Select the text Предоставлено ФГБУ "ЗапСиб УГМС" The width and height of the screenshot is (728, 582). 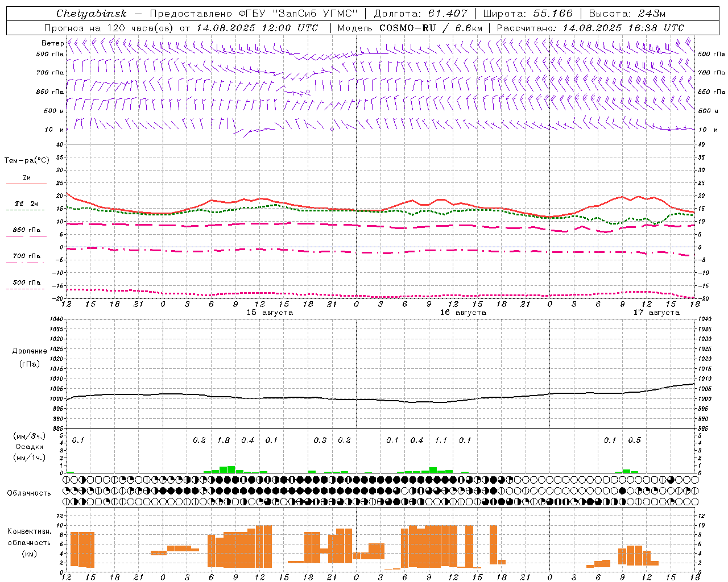tap(254, 14)
